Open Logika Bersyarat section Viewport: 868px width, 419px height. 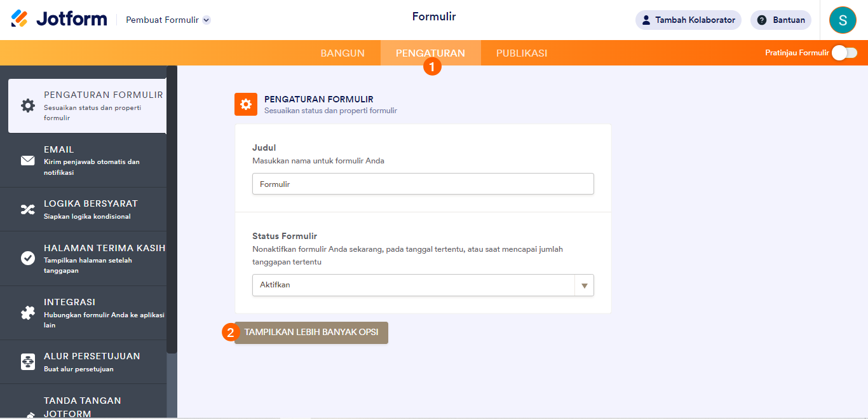pyautogui.click(x=83, y=209)
